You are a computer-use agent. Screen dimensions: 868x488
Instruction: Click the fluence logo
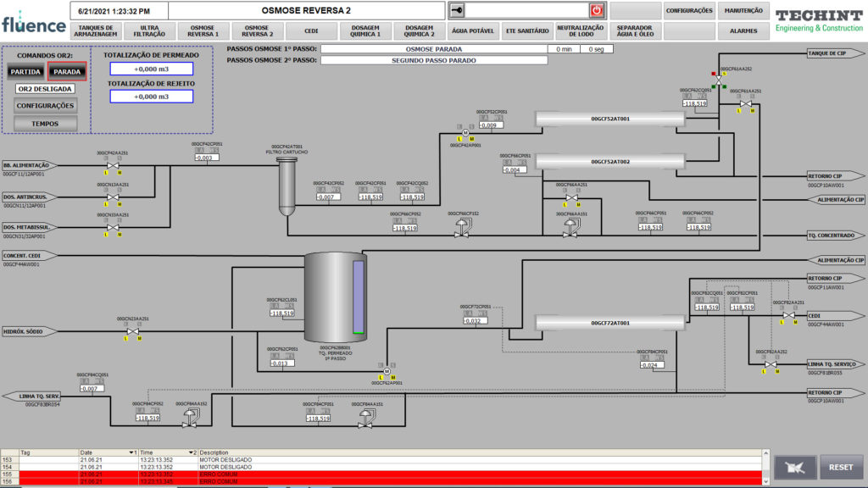(34, 22)
